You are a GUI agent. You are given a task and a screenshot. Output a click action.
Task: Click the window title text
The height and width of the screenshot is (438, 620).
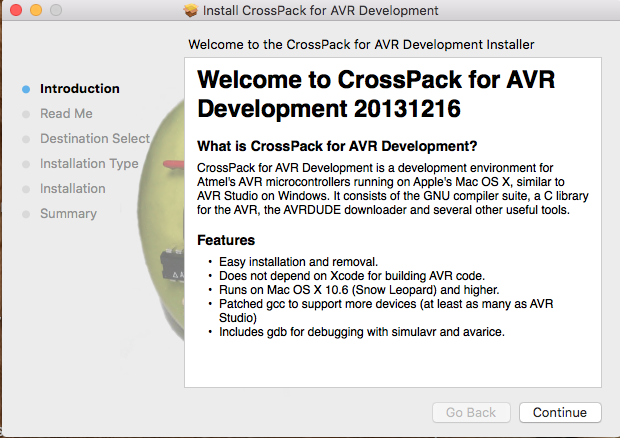320,10
